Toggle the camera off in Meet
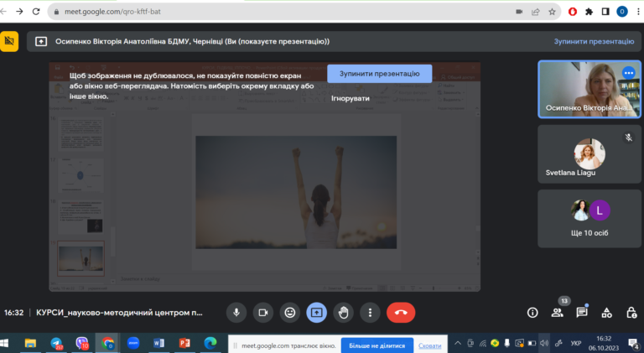 click(x=263, y=312)
